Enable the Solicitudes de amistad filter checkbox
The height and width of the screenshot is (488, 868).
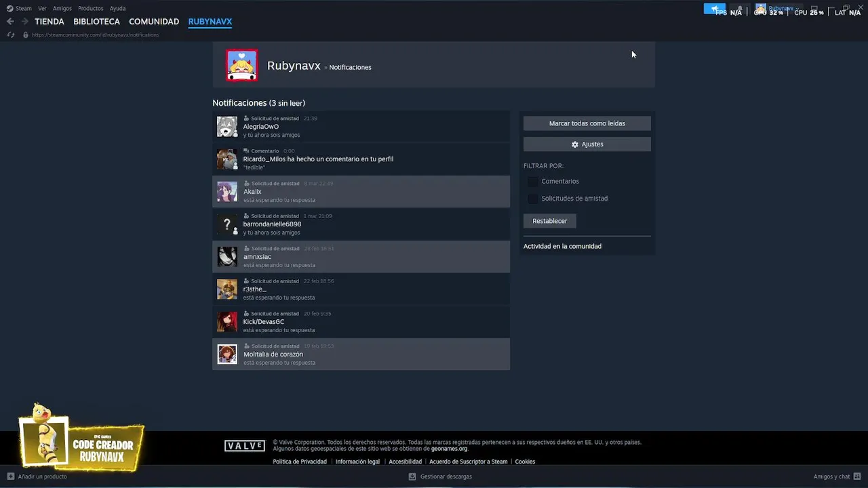click(533, 199)
